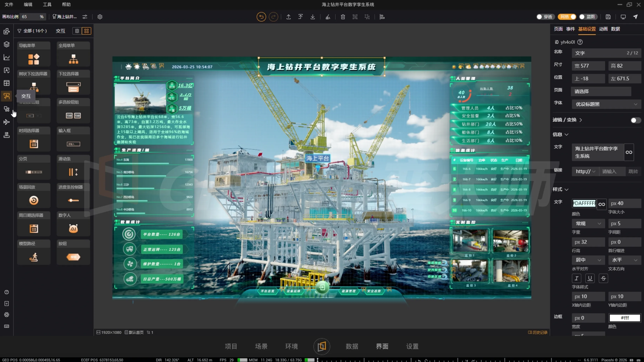This screenshot has height=362, width=644.
Task: Switch component list to grid view
Action: [x=87, y=31]
